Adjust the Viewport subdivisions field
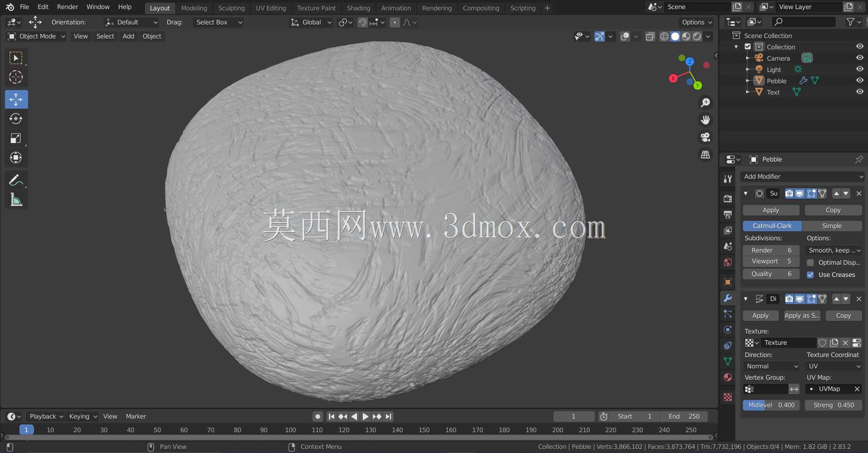Screen dimensions: 868x453 click(771, 261)
